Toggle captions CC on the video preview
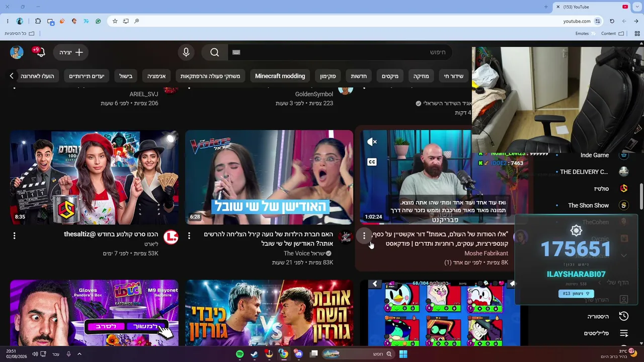The image size is (644, 362). [x=372, y=162]
